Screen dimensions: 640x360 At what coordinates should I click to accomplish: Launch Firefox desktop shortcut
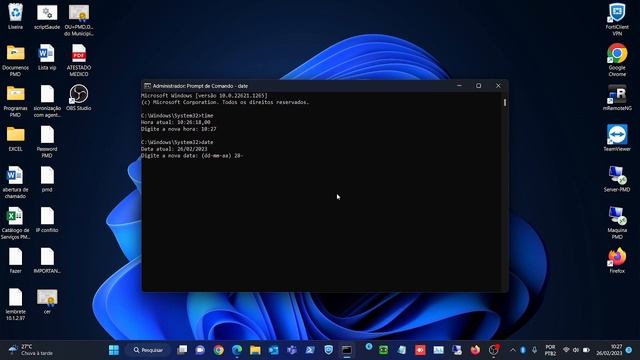click(617, 260)
